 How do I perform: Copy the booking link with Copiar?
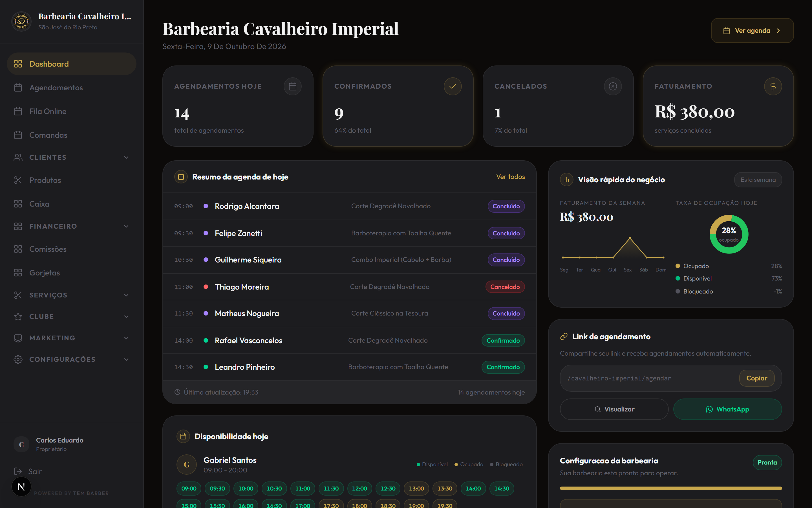coord(756,378)
